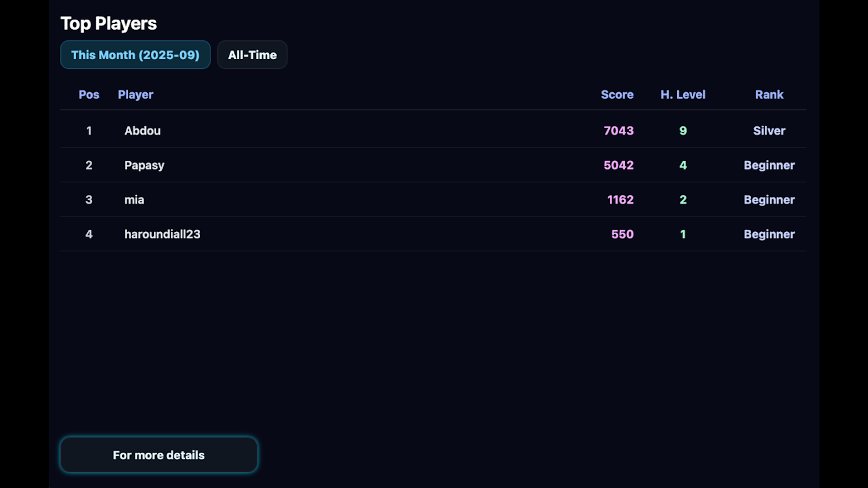Select player Abdou in the leaderboard
868x488 pixels.
click(142, 131)
